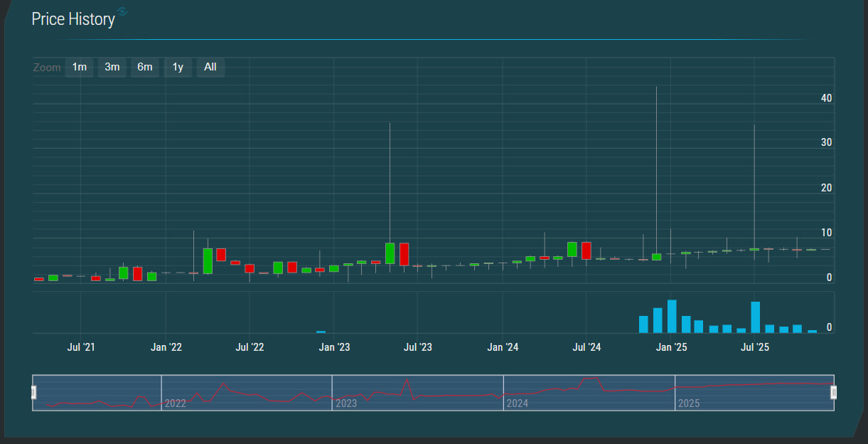Select the 3m zoom range
The height and width of the screenshot is (444, 868).
tap(112, 67)
